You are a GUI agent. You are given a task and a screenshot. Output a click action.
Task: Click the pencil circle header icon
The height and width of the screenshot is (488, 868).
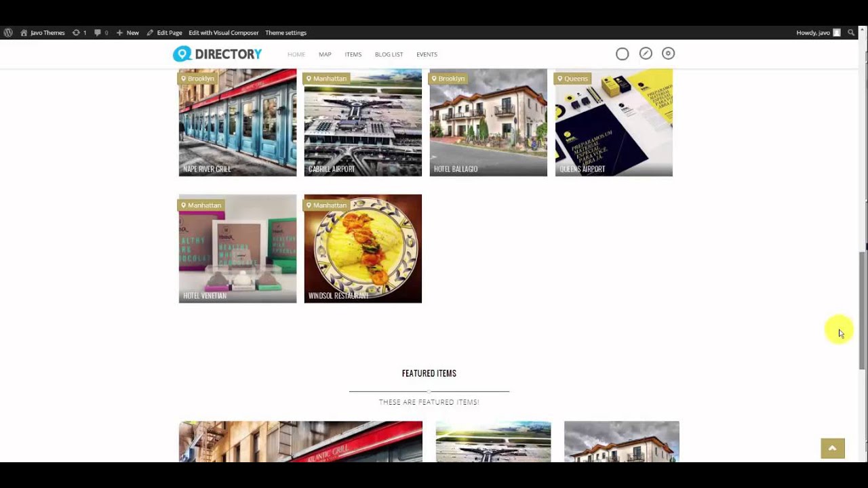646,54
